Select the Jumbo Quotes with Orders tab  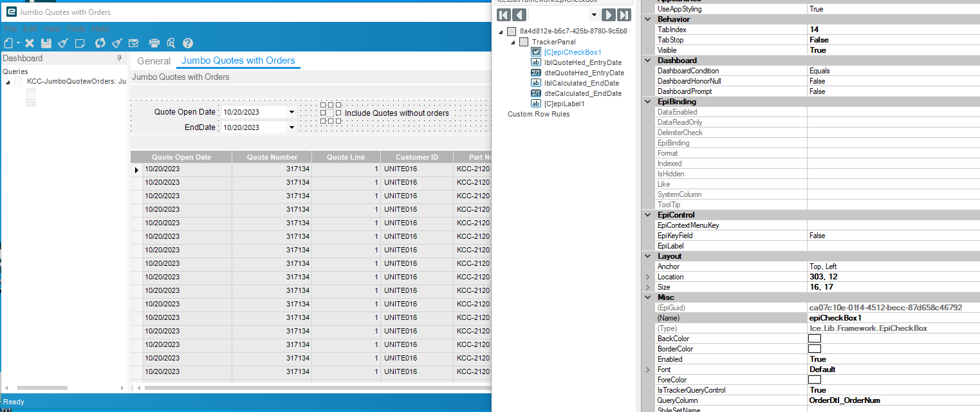pos(238,61)
